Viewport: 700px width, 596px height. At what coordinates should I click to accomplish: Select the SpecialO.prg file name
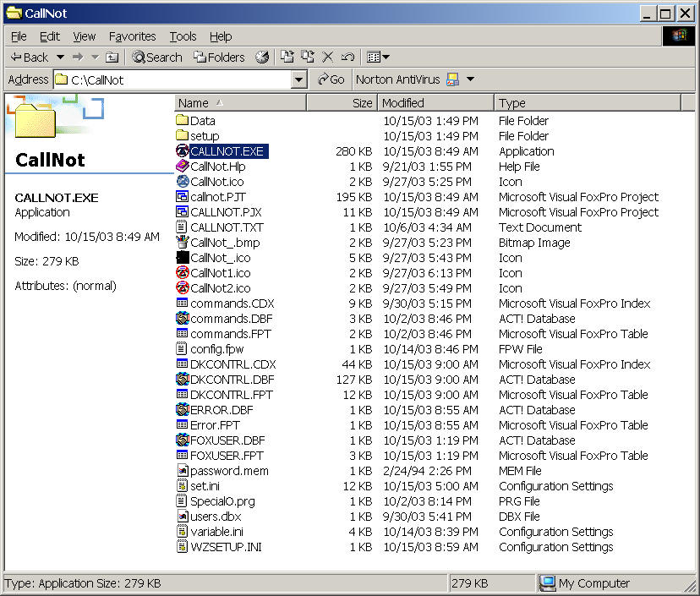click(223, 501)
